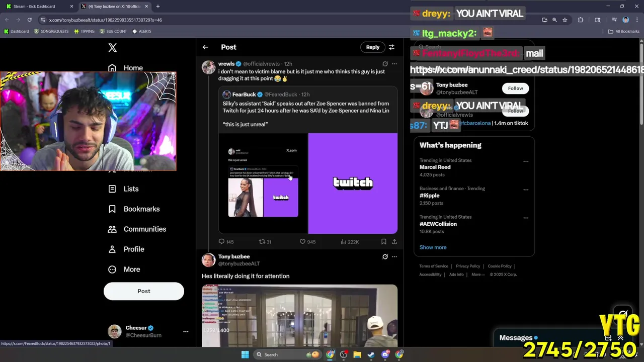Open the More menu in sidebar

click(x=124, y=269)
